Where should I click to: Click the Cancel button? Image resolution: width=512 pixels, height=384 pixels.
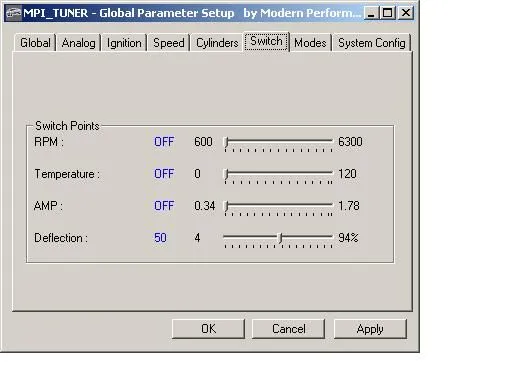[288, 329]
